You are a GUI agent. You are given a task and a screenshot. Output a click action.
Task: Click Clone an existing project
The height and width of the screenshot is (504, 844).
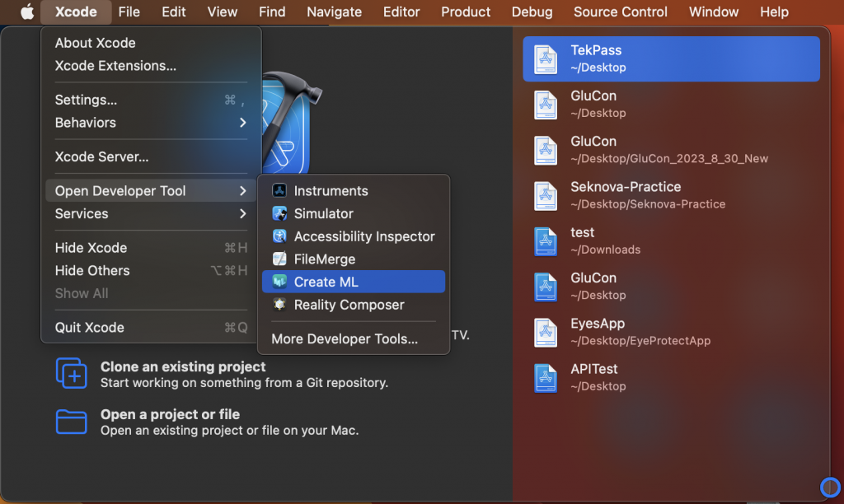click(222, 374)
